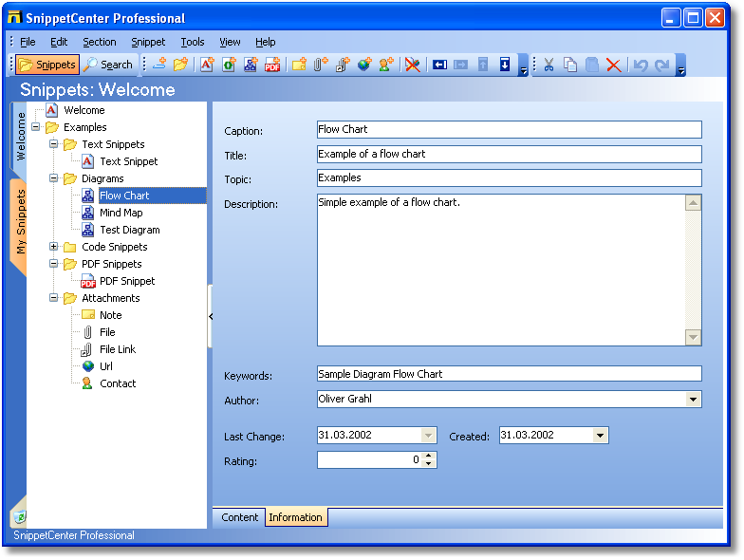Expand the Code Snippets folder
Image resolution: width=744 pixels, height=560 pixels.
(x=53, y=247)
